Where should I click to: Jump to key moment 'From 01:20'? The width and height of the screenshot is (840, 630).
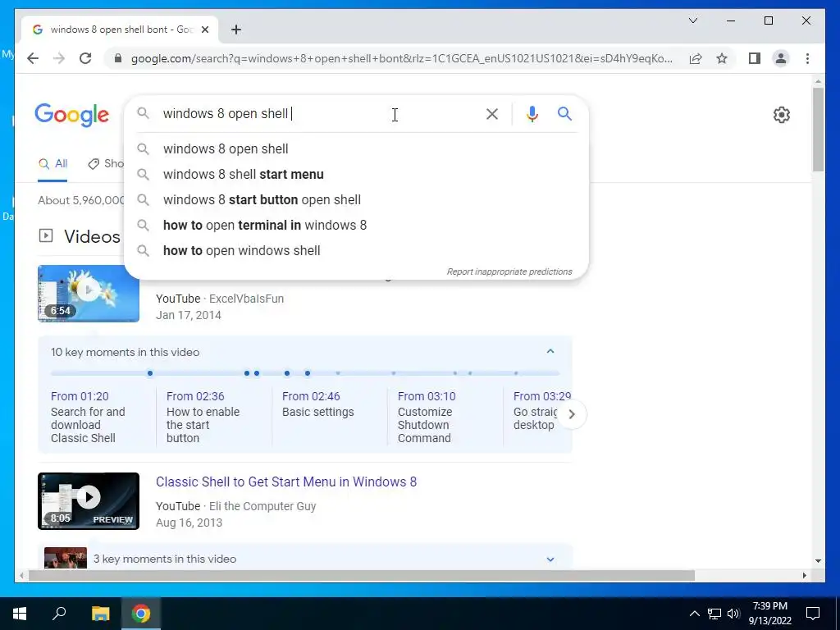(x=80, y=396)
